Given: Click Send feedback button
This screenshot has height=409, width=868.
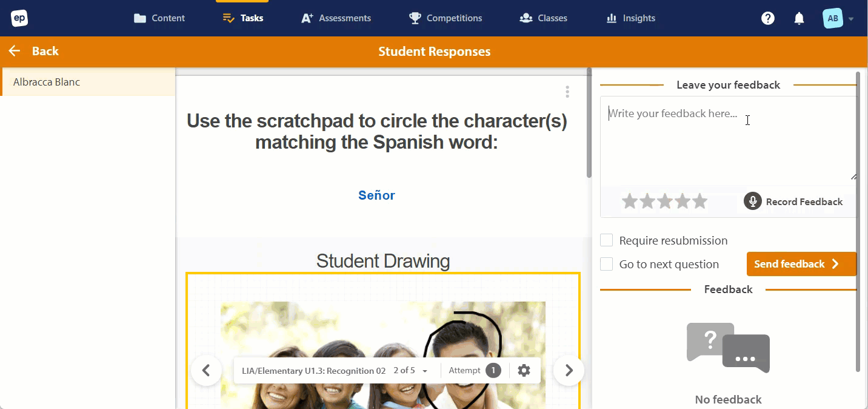Looking at the screenshot, I should point(801,264).
